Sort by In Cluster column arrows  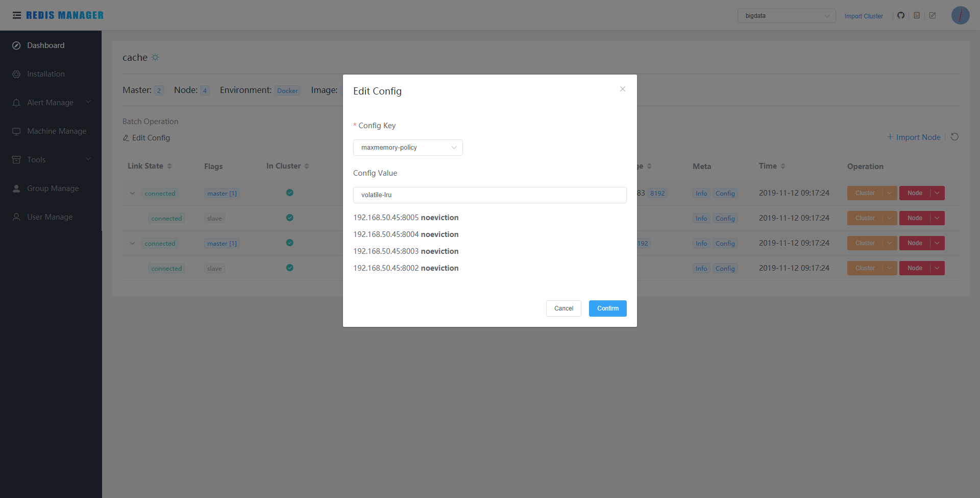[307, 166]
